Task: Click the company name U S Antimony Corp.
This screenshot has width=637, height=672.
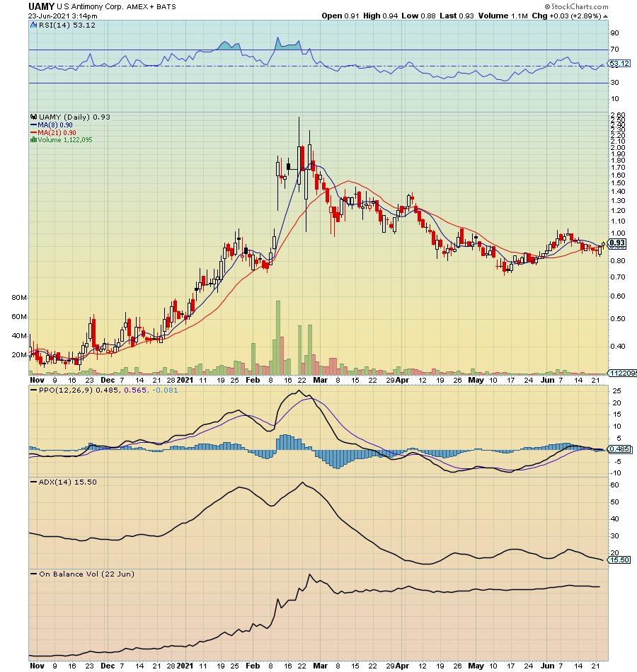Action: (90, 7)
